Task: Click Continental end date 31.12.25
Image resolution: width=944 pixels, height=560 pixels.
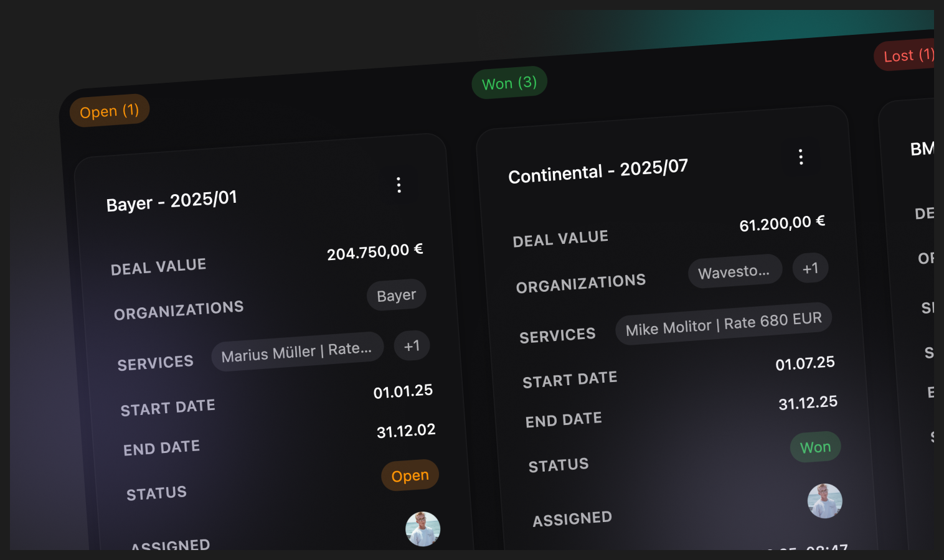Action: click(808, 403)
